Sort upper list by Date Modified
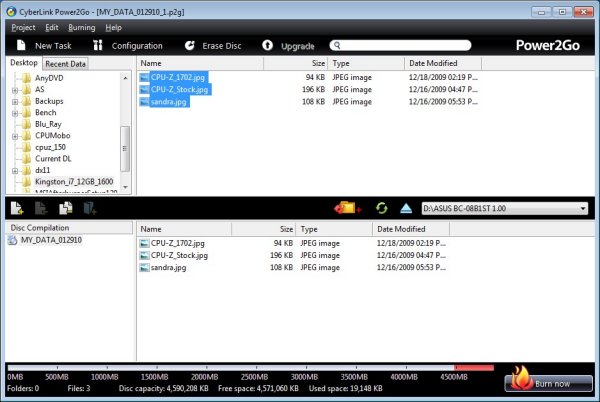Image resolution: width=600 pixels, height=402 pixels. click(x=443, y=63)
